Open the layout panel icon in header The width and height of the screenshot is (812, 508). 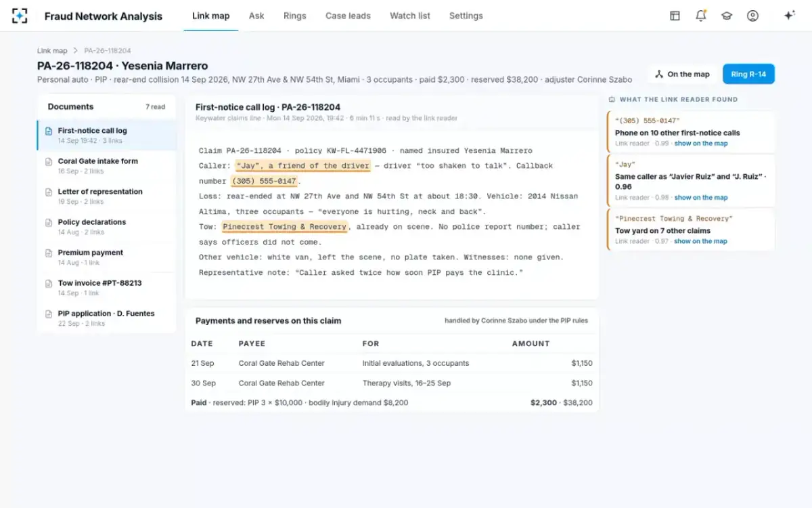pos(675,16)
